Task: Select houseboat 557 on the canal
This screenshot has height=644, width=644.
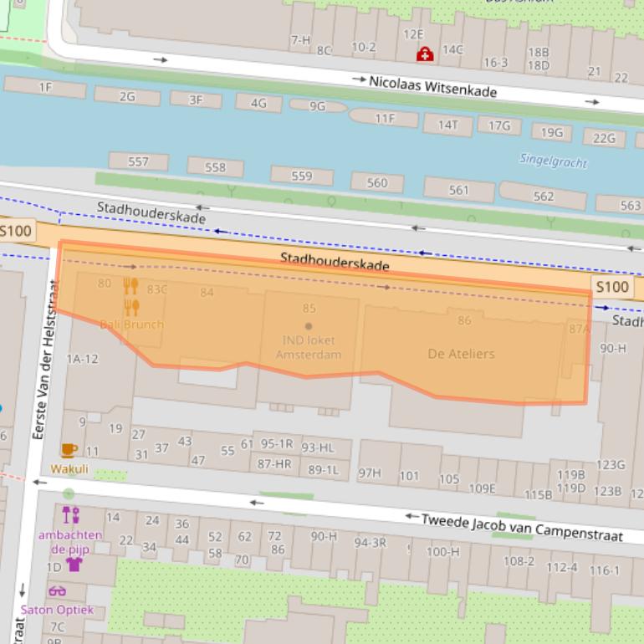Action: 139,161
